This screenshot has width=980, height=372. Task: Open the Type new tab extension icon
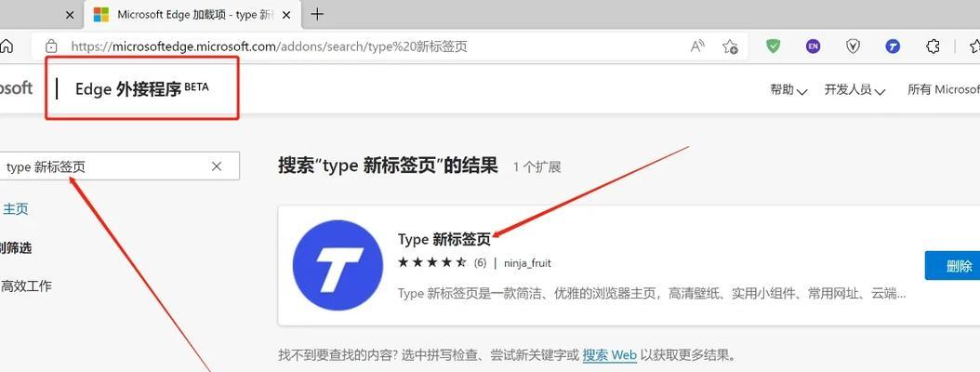(893, 46)
